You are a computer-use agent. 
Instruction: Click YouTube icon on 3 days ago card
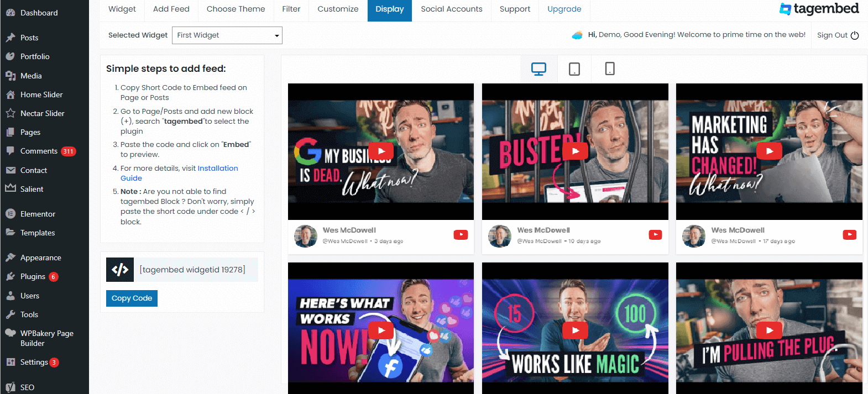(x=461, y=235)
